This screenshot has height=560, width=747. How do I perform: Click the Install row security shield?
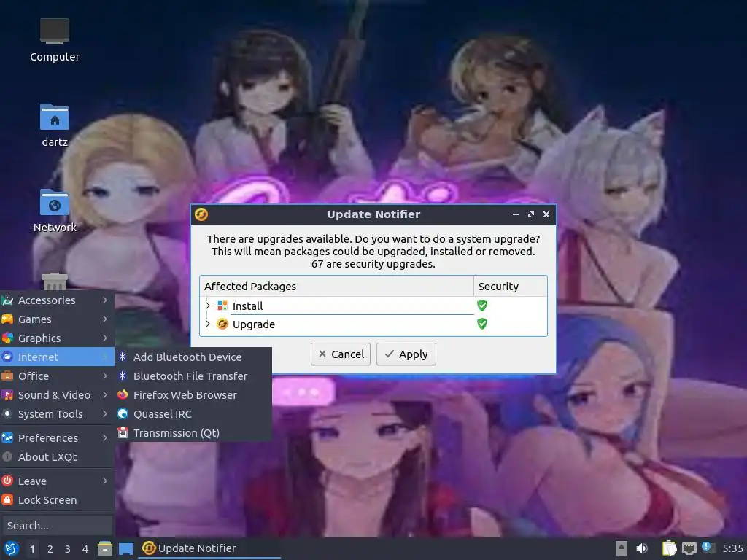tap(482, 306)
